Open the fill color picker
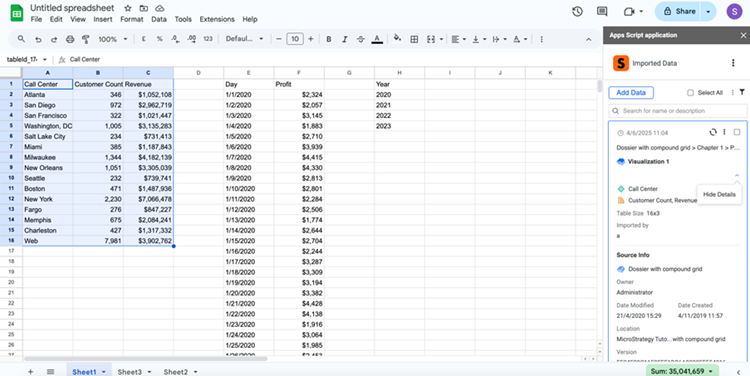 [397, 39]
